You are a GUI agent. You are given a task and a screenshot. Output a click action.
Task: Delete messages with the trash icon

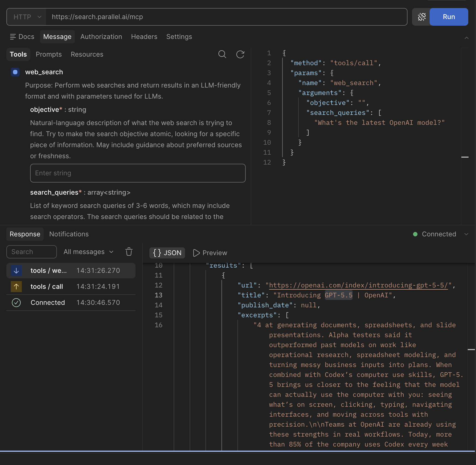tap(129, 252)
